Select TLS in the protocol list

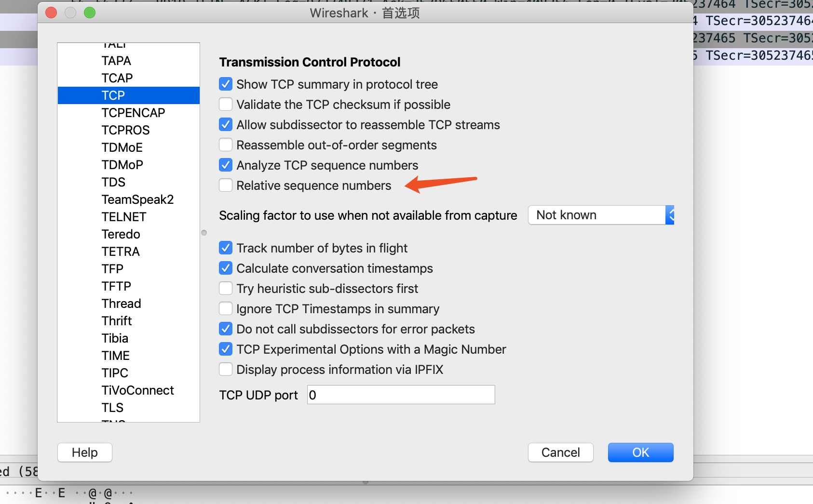tap(112, 407)
